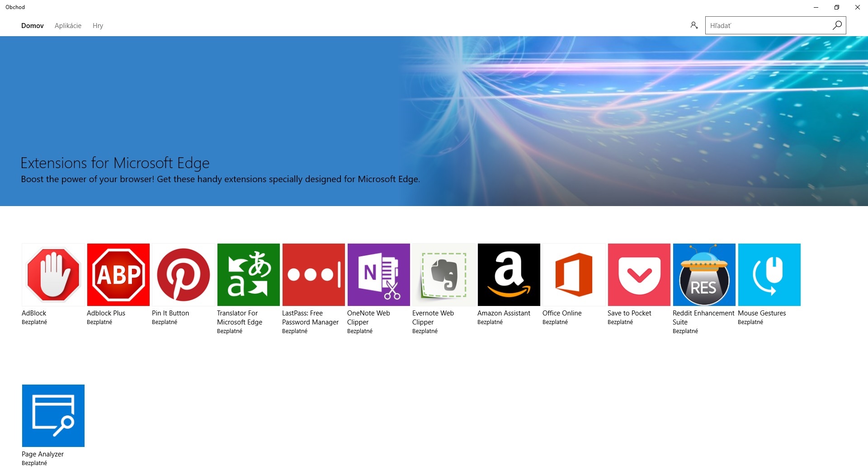
Task: Click the Pinterest Pin It Button icon
Action: 184,275
